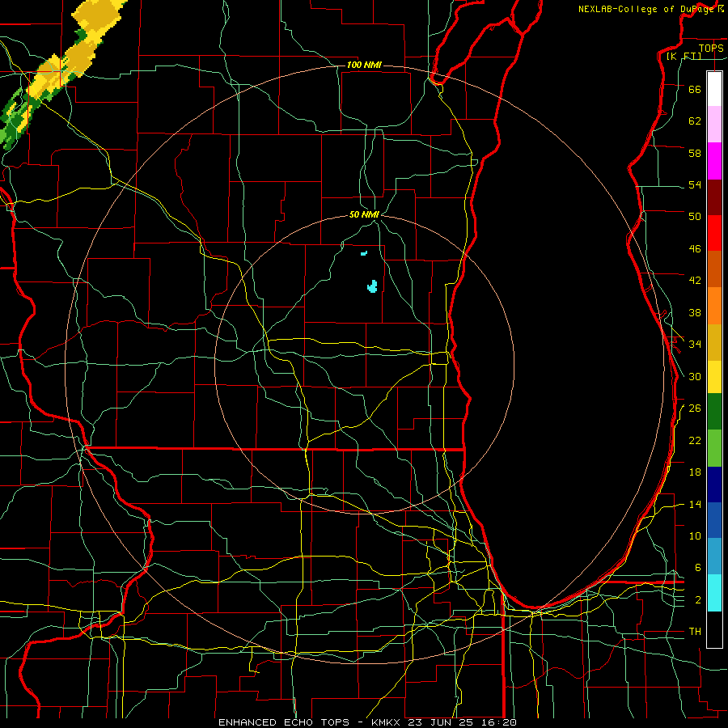Viewport: 728px width, 728px height.
Task: Click the "TH" threshold label
Action: (695, 632)
